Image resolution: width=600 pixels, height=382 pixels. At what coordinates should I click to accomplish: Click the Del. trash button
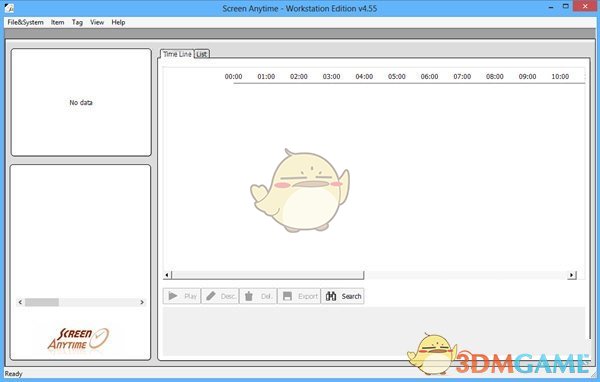pos(258,296)
